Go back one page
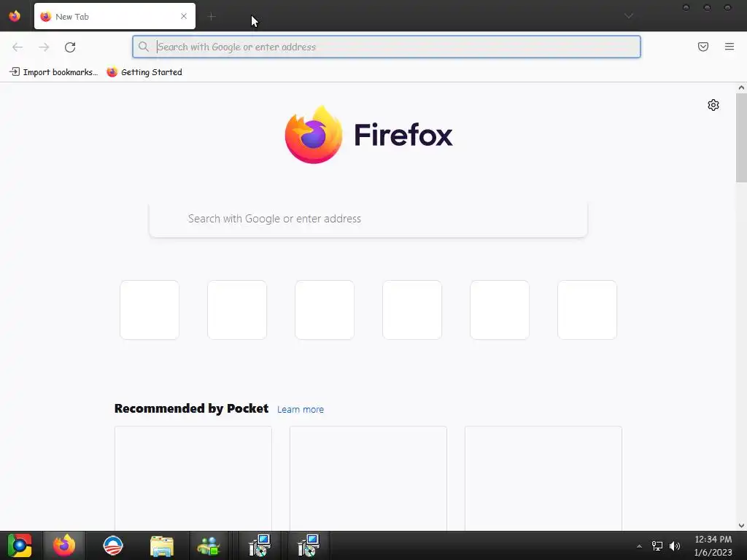This screenshot has height=560, width=747. (x=18, y=47)
